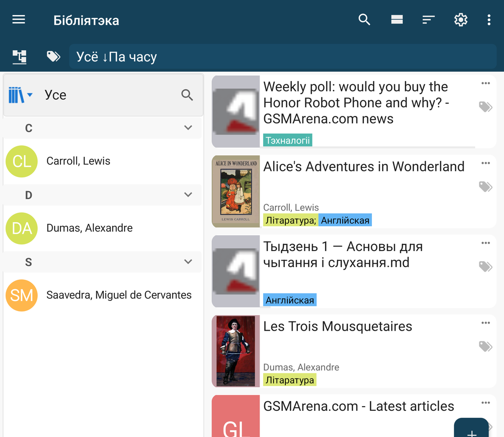
Task: Open more options for GSMArena Latest articles
Action: (x=485, y=403)
